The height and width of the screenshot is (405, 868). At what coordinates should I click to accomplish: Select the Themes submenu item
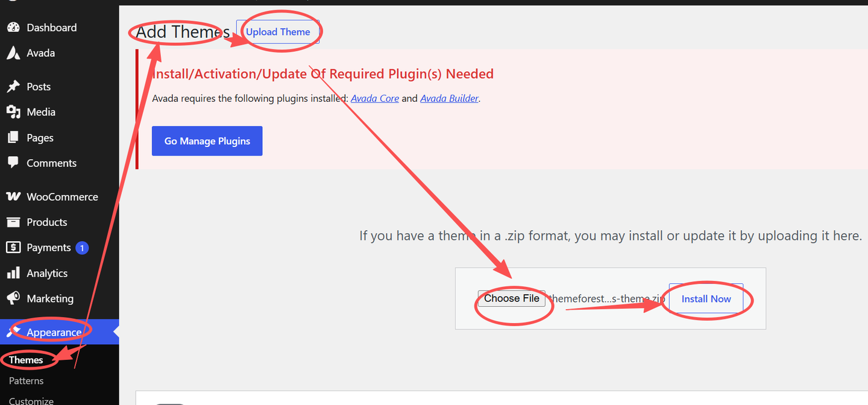pos(27,360)
